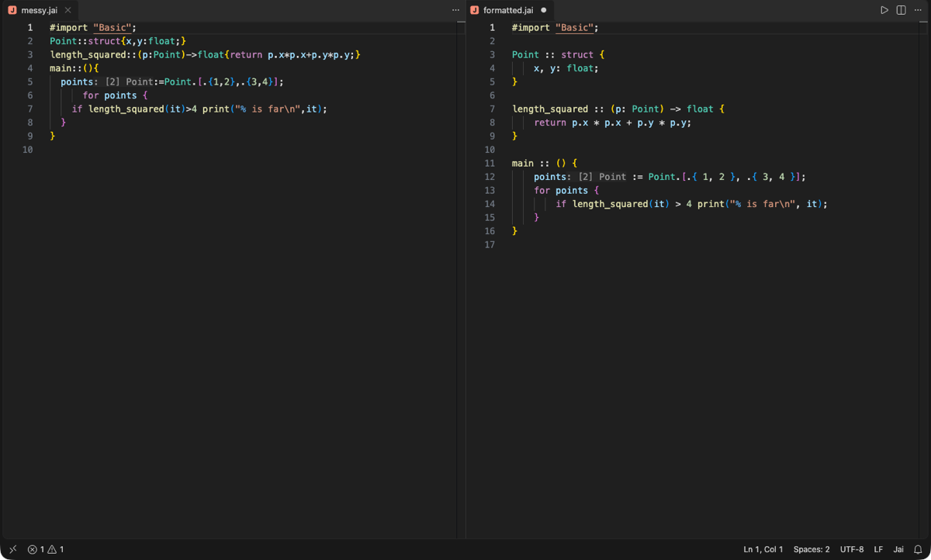Open More Actions menu of formatted.jai group
The height and width of the screenshot is (560, 931).
[x=918, y=10]
